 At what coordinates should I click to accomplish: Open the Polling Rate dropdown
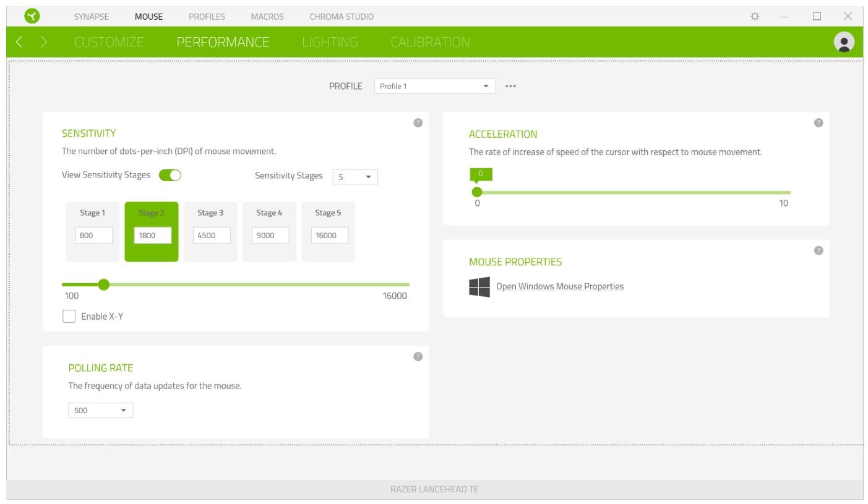(100, 409)
